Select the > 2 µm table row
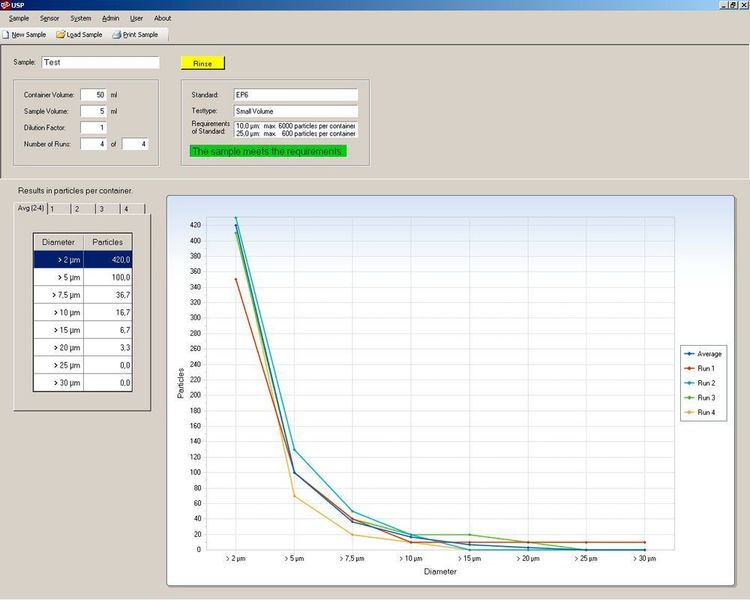The height and width of the screenshot is (600, 750). [x=83, y=260]
